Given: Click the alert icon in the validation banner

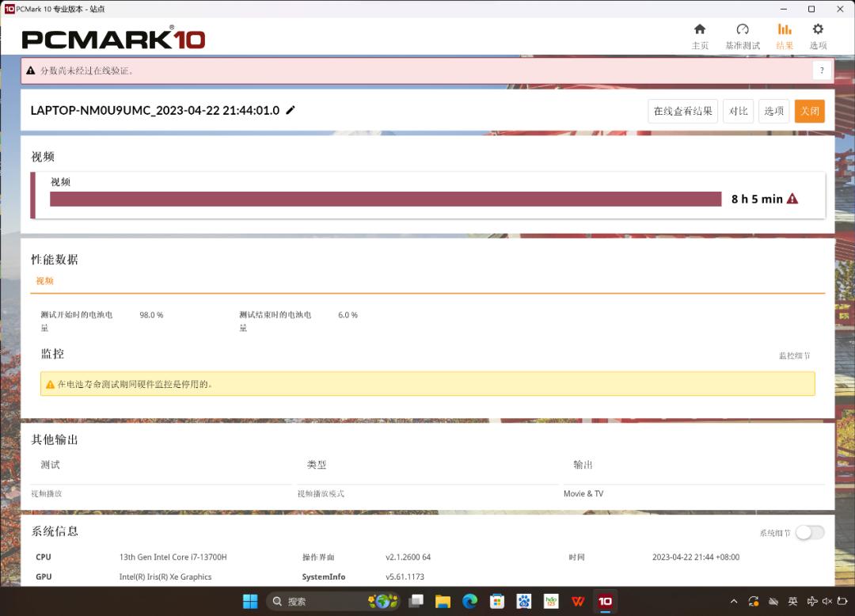Looking at the screenshot, I should (31, 70).
